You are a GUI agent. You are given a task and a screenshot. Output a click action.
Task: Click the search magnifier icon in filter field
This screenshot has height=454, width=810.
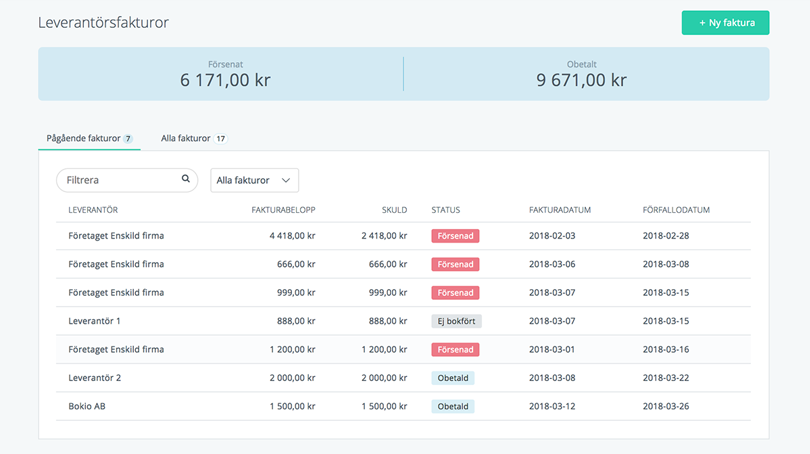point(185,180)
